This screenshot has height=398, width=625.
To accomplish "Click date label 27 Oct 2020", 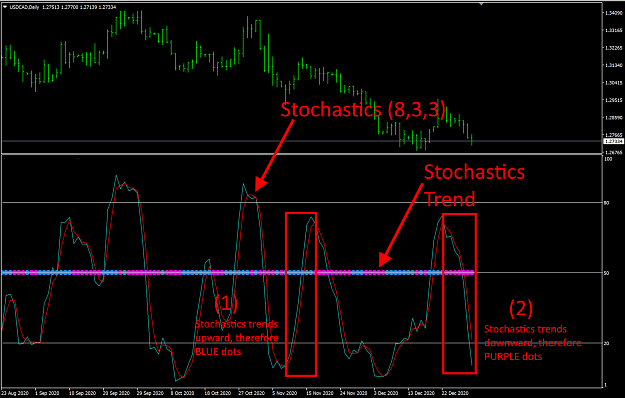I will 252,393.
